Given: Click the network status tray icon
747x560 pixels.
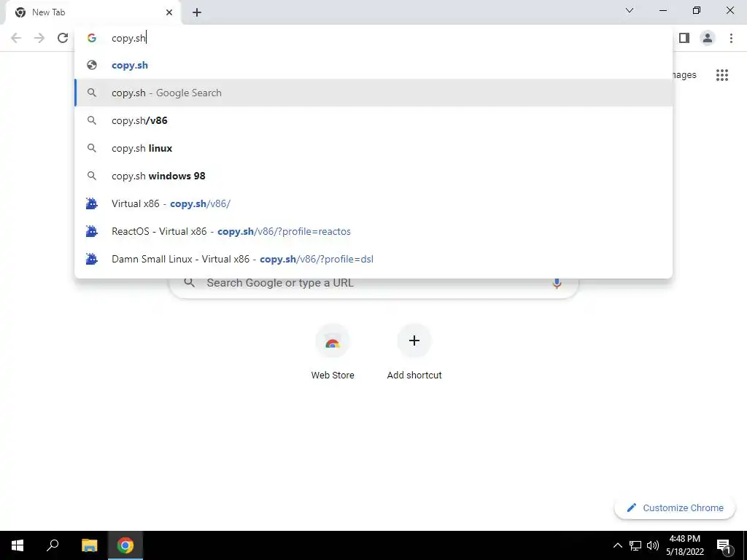Looking at the screenshot, I should point(635,545).
